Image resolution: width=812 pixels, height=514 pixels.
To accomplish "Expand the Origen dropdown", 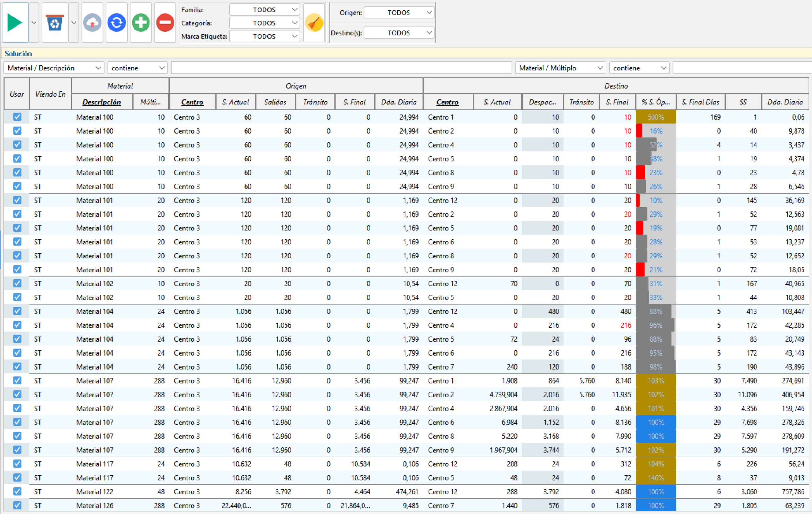I will click(399, 13).
